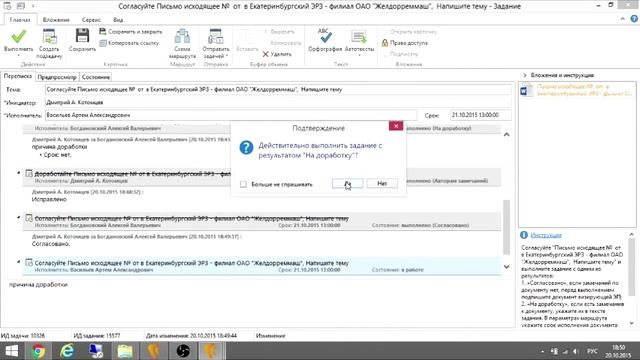Switch to the Предпросмотр tab
Screen dimensions: 640x360
57,77
